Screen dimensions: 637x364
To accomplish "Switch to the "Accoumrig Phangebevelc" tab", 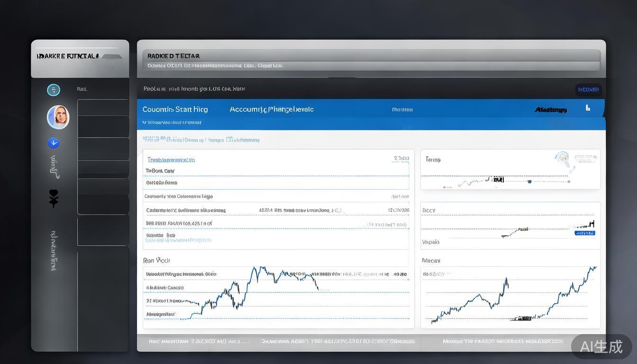I will (271, 109).
